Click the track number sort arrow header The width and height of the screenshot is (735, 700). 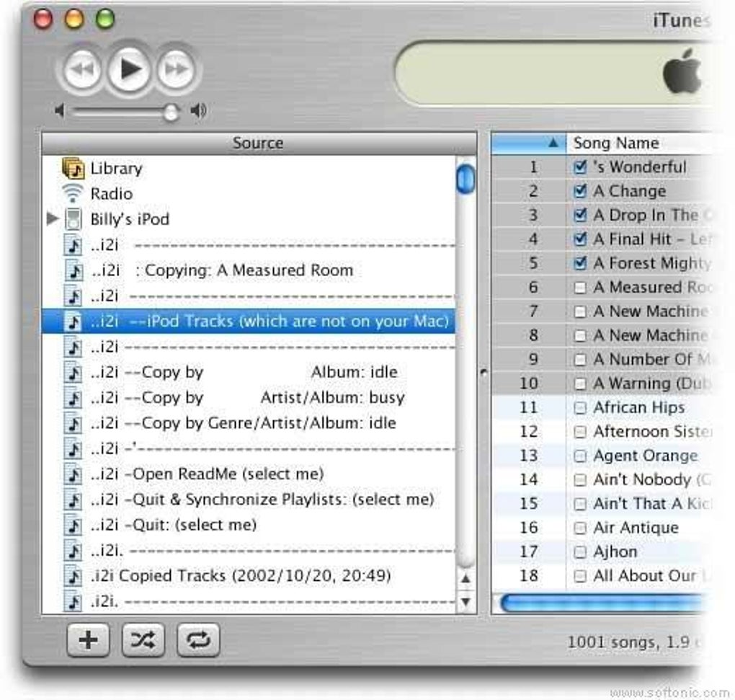pos(529,143)
